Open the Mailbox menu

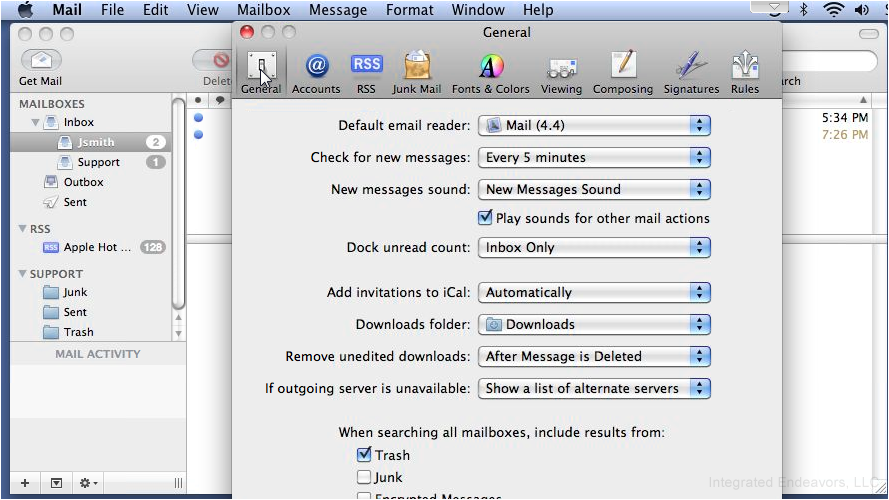click(x=264, y=10)
